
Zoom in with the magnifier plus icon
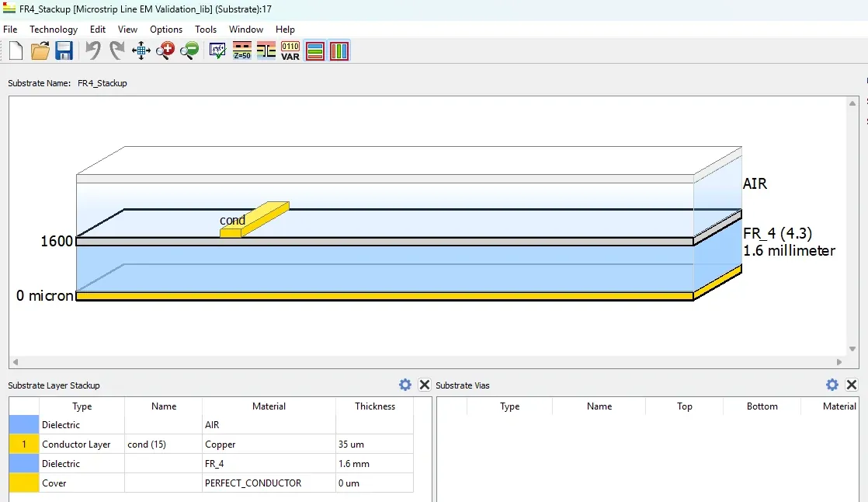[165, 51]
